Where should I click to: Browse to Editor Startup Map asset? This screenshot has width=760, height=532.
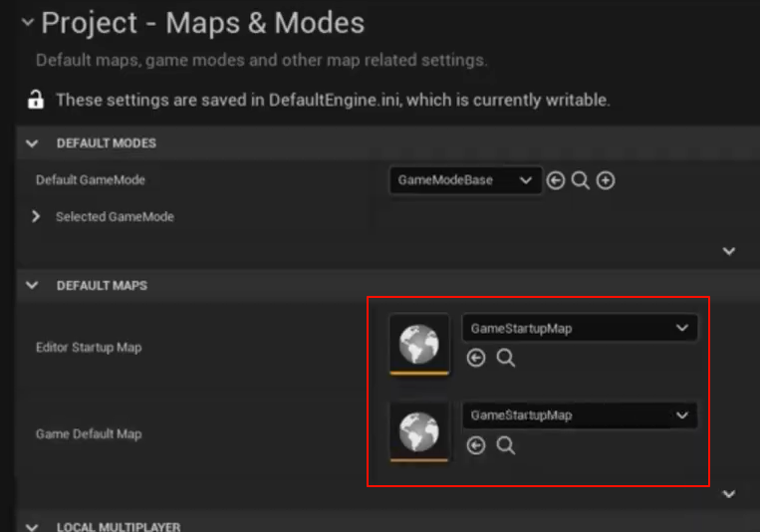tap(506, 359)
